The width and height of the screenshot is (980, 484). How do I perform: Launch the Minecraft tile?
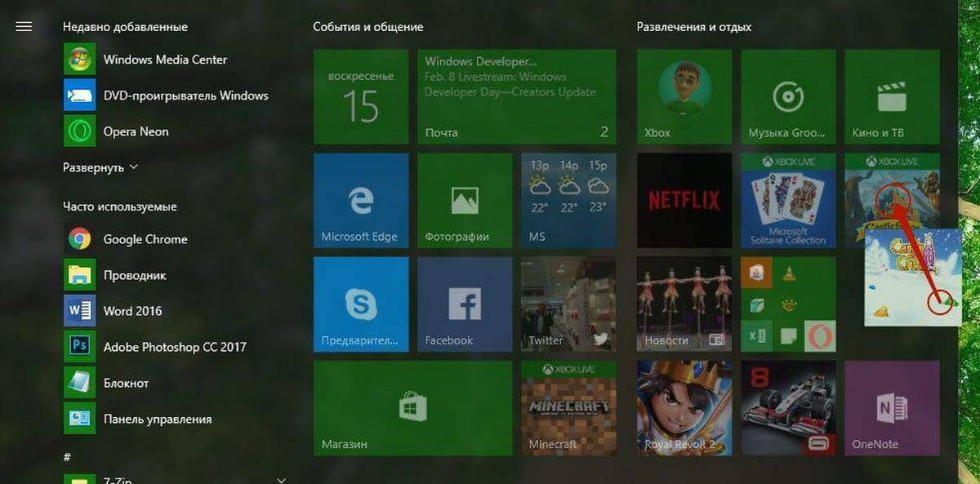pos(569,408)
